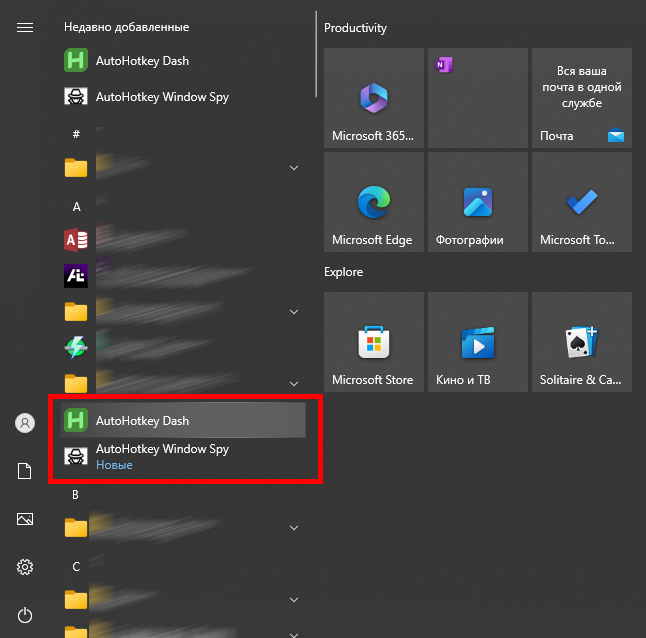Open the Microsoft Access app icon

(x=76, y=239)
